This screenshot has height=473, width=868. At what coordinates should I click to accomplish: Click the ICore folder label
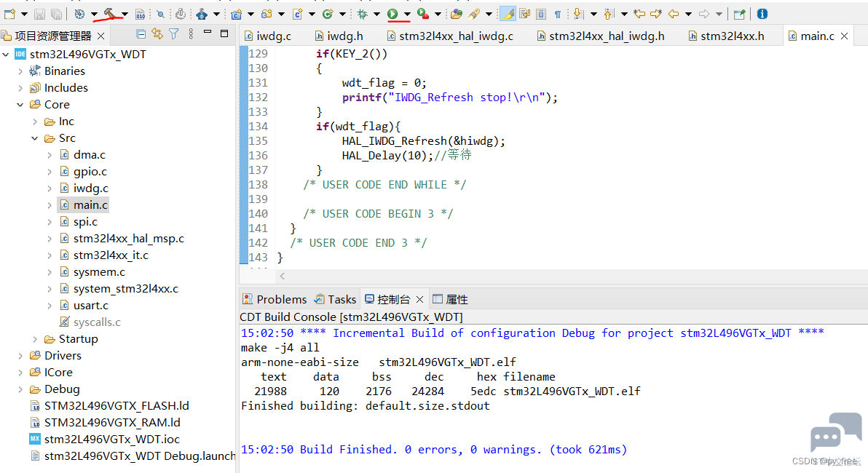58,373
